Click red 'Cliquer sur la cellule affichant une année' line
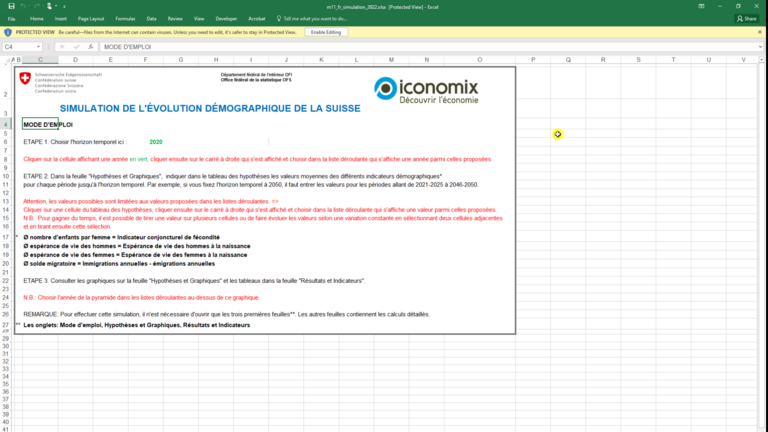This screenshot has width=768, height=432. click(x=258, y=159)
